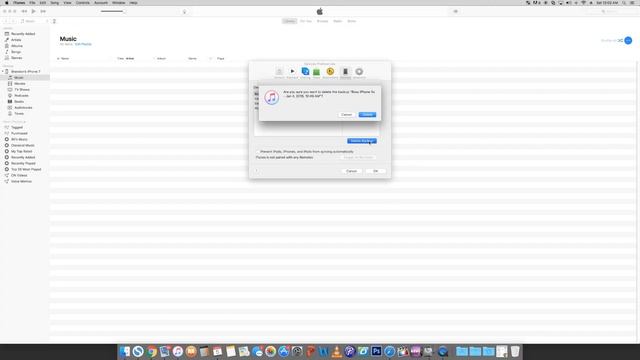Screen dimensions: 640x360
Task: Click the Previous track rewind button
Action: click(x=24, y=11)
